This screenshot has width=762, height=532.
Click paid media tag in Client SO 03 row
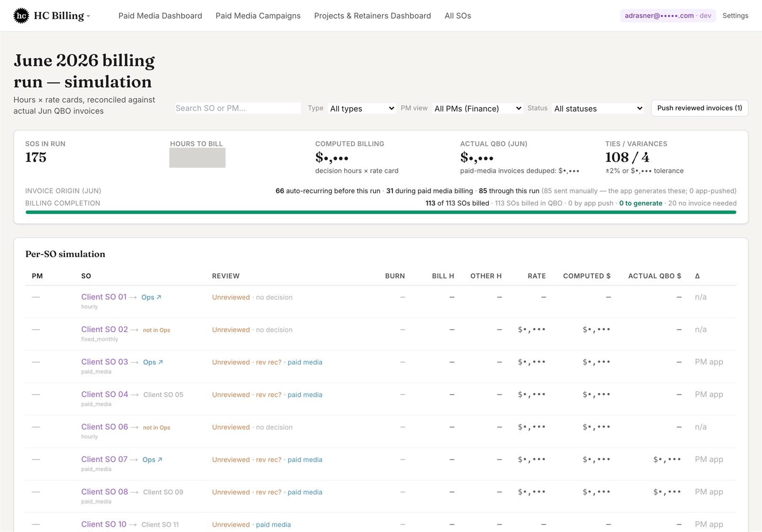[x=305, y=362]
